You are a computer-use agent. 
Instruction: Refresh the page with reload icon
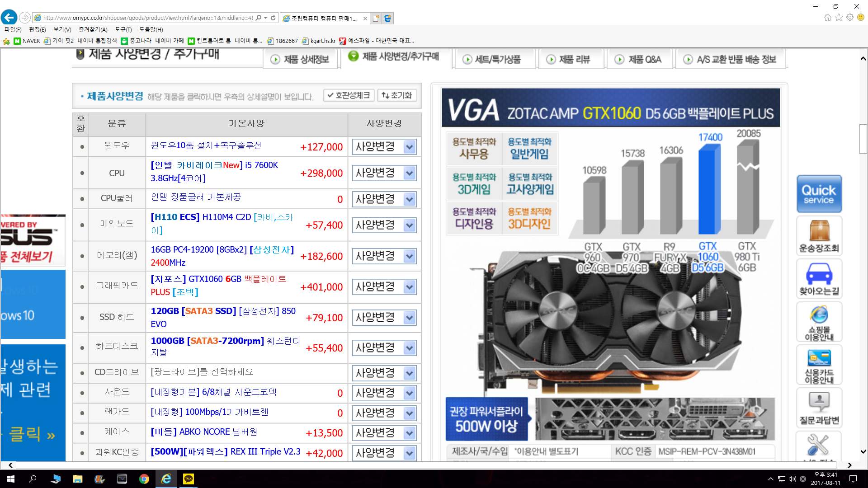(x=273, y=18)
